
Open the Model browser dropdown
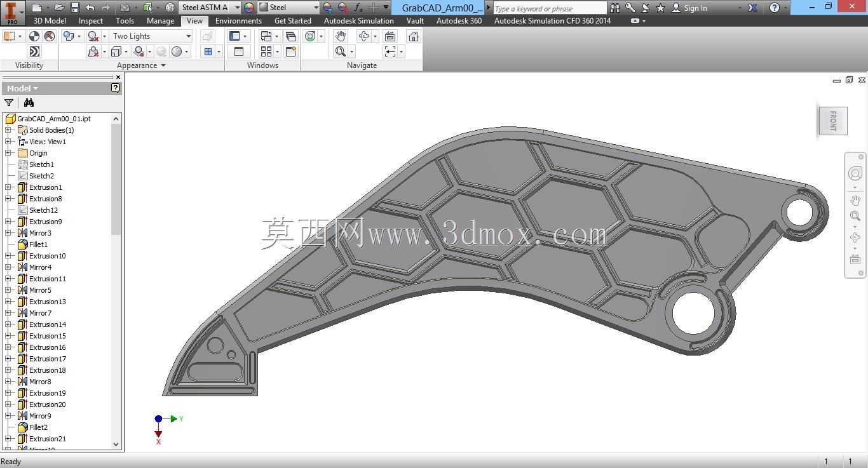22,88
